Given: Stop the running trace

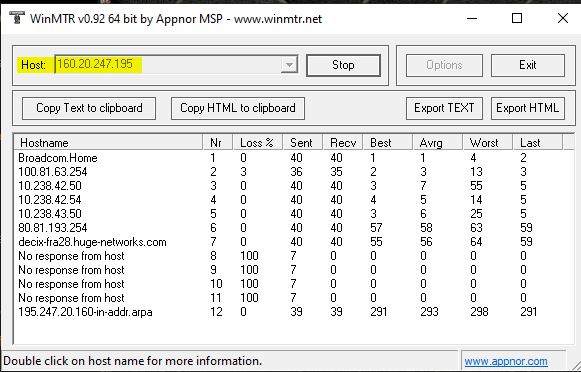Looking at the screenshot, I should [343, 65].
